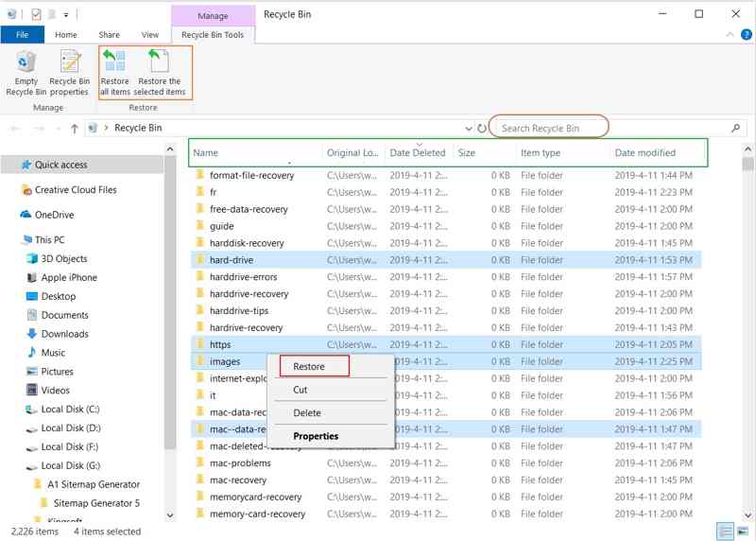Select format-file-recovery folder
Image resolution: width=756 pixels, height=541 pixels.
pyautogui.click(x=446, y=175)
